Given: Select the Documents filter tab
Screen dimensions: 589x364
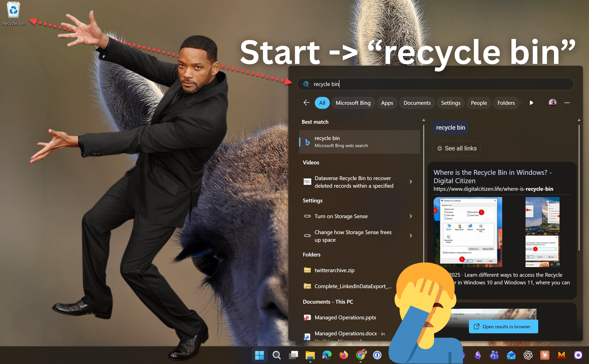Looking at the screenshot, I should 417,103.
